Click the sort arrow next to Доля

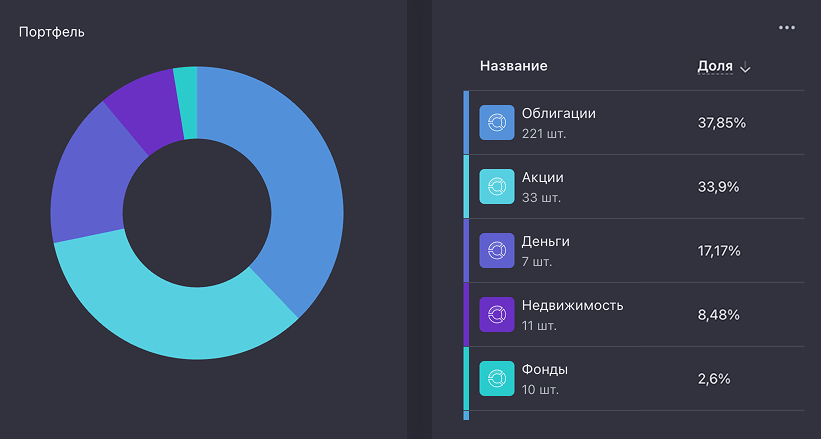tap(745, 67)
